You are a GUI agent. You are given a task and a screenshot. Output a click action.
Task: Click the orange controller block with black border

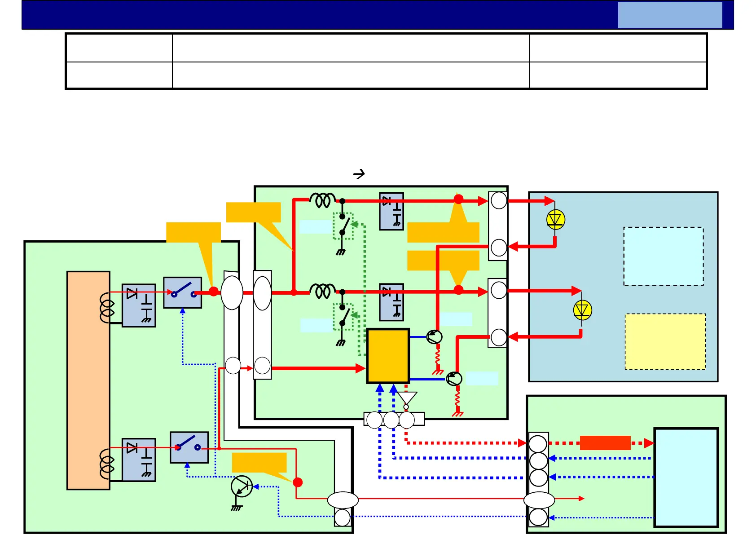pos(388,356)
